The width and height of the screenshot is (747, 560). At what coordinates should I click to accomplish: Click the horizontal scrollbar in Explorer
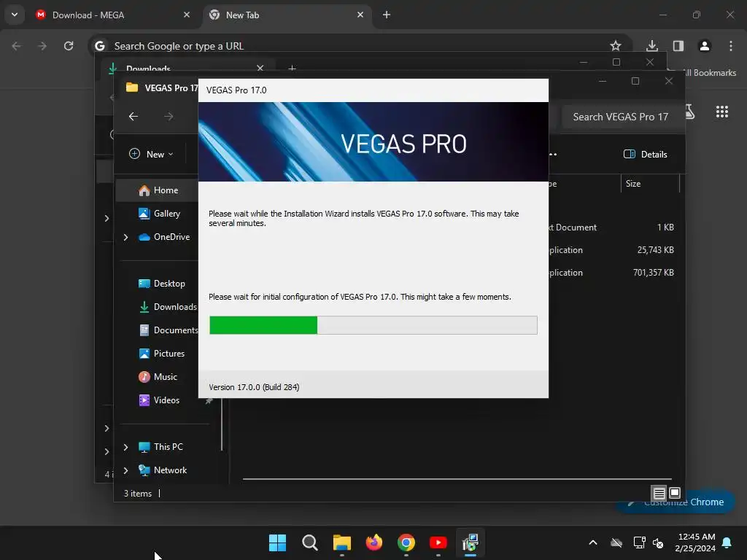coord(457,479)
